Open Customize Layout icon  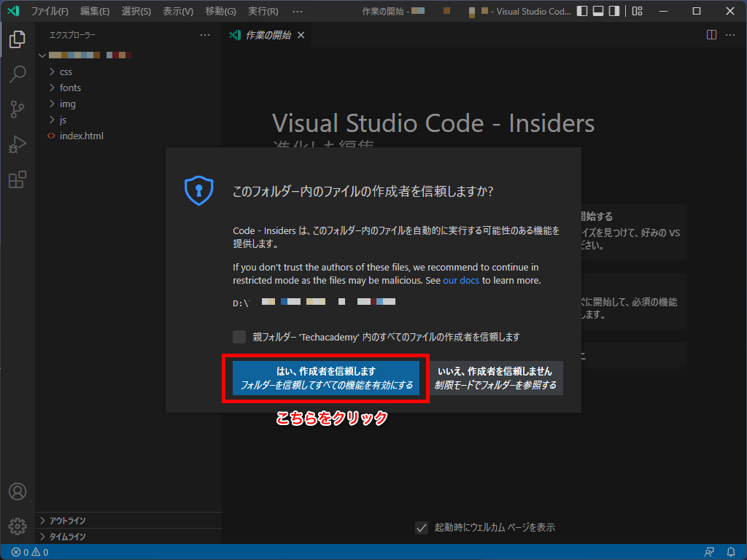point(638,11)
